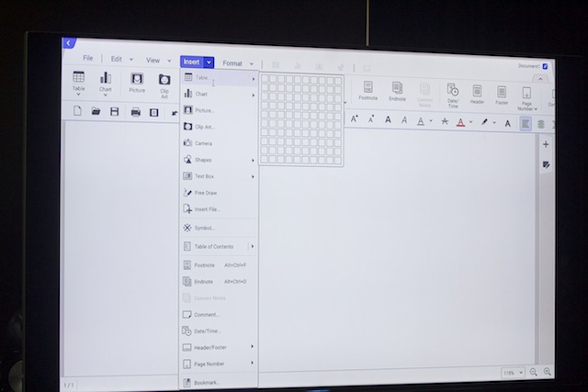Open the File menu
This screenshot has height=392, width=588.
[x=88, y=58]
